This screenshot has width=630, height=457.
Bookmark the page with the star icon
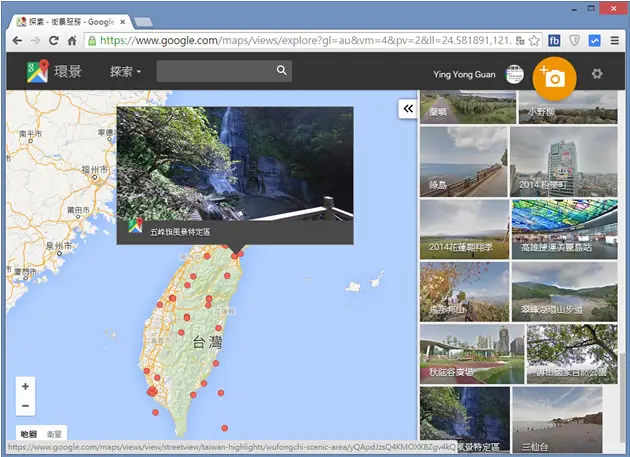coord(534,41)
